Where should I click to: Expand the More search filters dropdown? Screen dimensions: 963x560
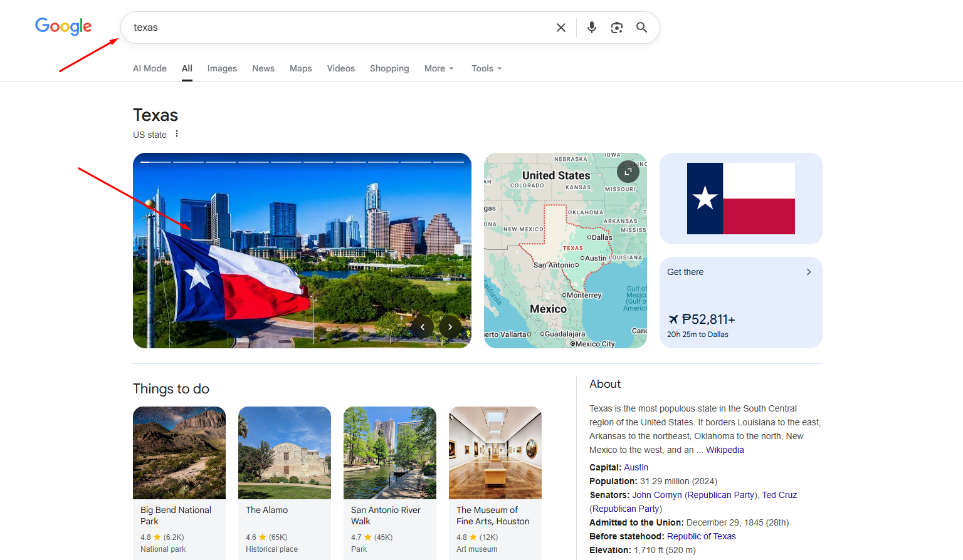pyautogui.click(x=438, y=69)
